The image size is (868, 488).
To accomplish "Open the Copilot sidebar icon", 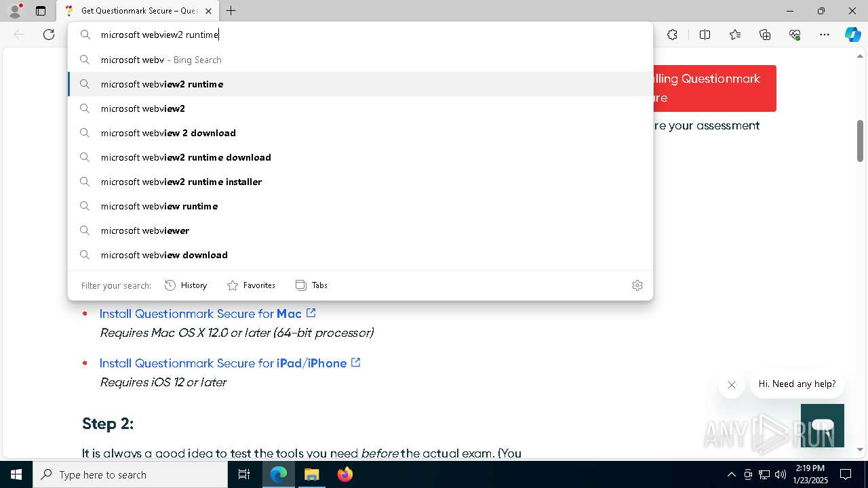I will pos(852,35).
